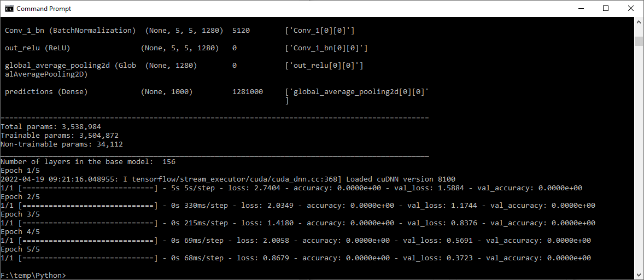Click the 'Epoch 5/5' line
Image resolution: width=644 pixels, height=280 pixels.
20,249
